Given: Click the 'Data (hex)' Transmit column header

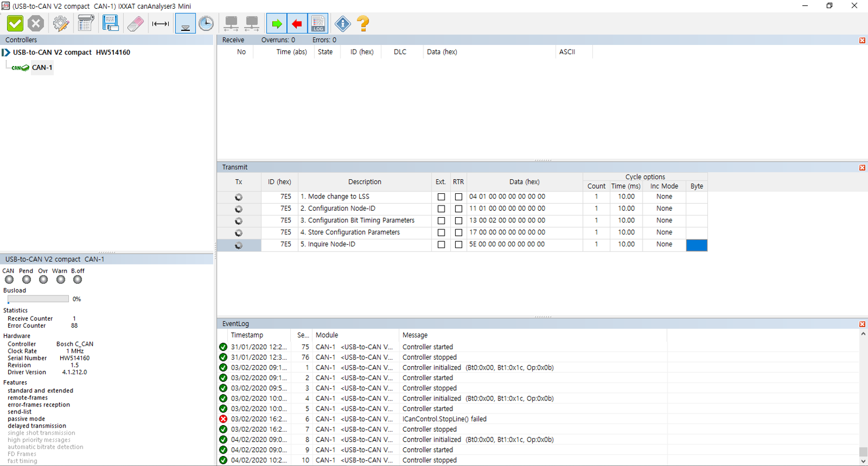Looking at the screenshot, I should [525, 182].
